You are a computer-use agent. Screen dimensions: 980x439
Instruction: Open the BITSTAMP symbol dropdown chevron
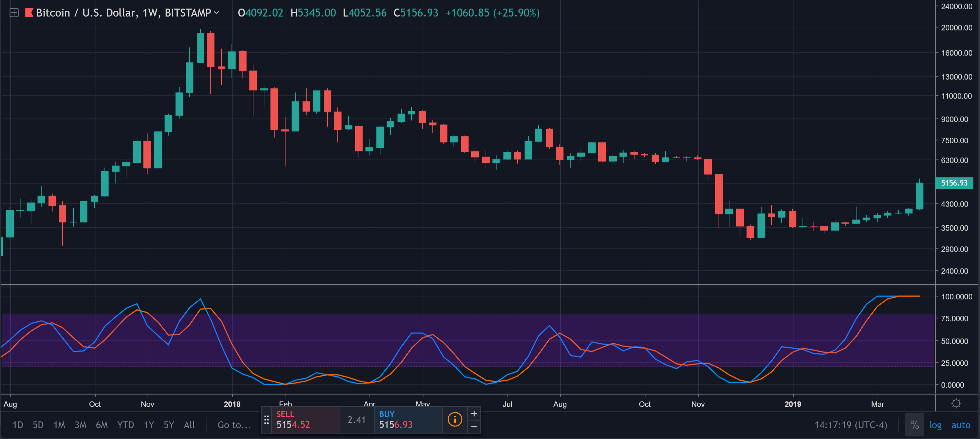click(217, 13)
